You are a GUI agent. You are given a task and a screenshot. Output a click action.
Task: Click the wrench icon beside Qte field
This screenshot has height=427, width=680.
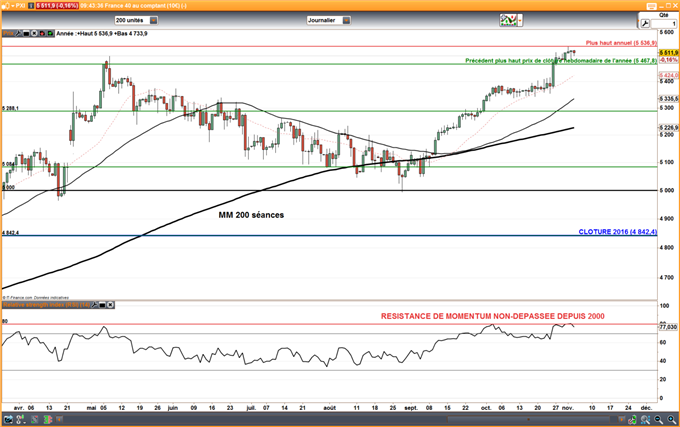click(x=645, y=23)
